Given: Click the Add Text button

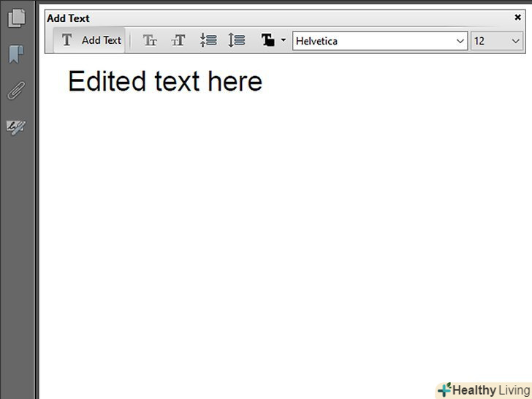Looking at the screenshot, I should coord(90,40).
